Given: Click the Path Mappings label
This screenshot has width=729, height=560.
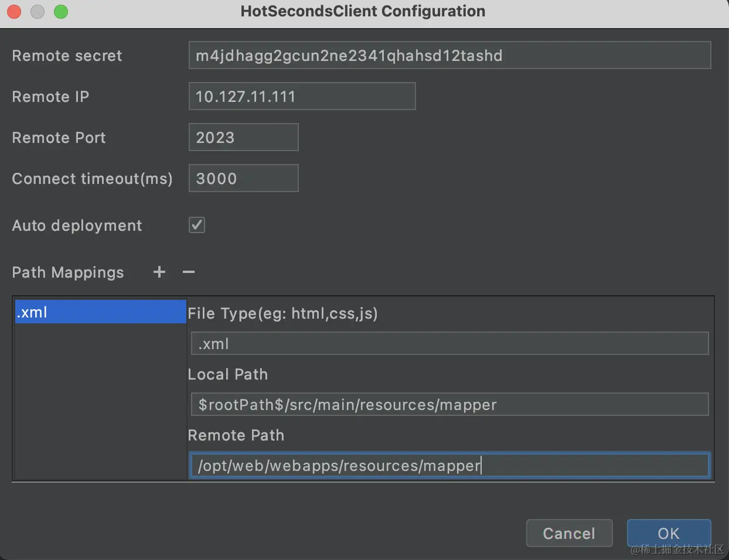Looking at the screenshot, I should tap(68, 272).
